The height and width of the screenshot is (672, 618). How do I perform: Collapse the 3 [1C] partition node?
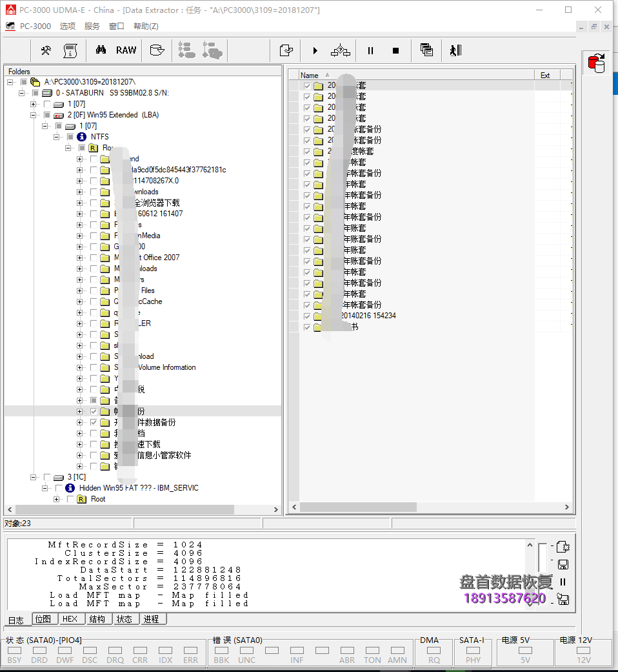pos(34,477)
